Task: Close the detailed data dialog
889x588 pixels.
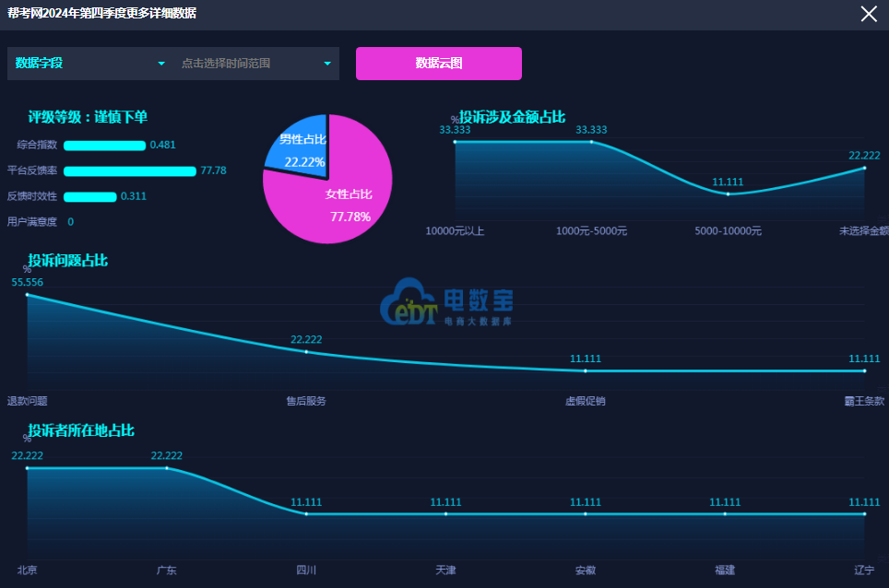Action: point(868,14)
